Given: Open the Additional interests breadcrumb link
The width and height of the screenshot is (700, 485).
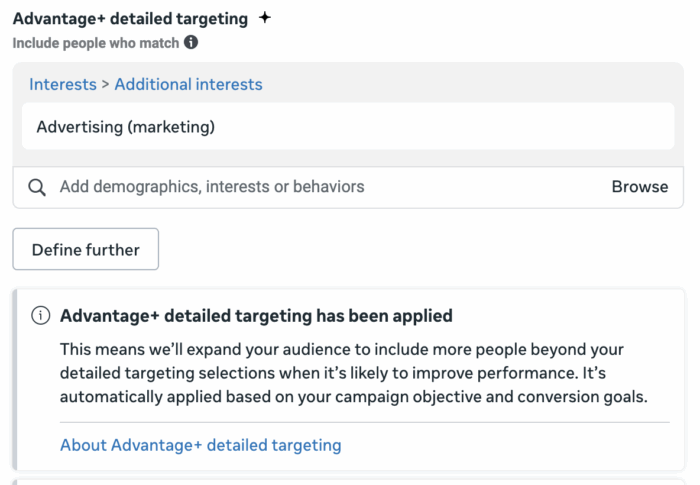Looking at the screenshot, I should [x=188, y=84].
